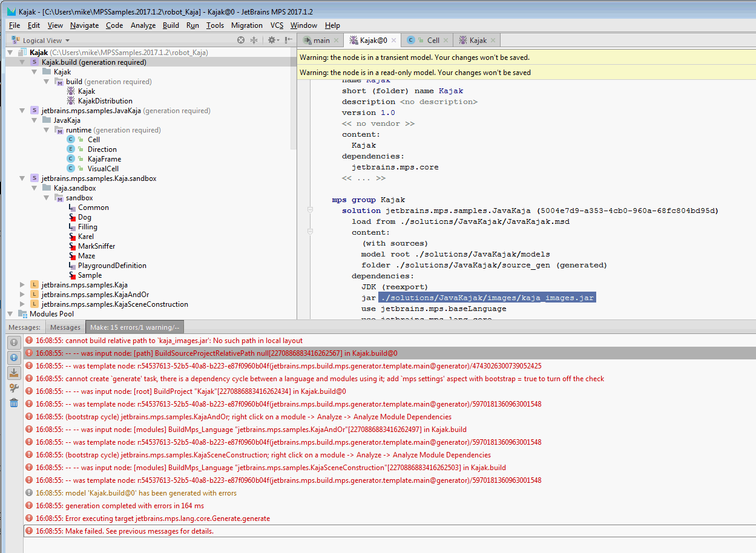Switch to the main editor tab
This screenshot has height=553, width=756.
point(321,41)
